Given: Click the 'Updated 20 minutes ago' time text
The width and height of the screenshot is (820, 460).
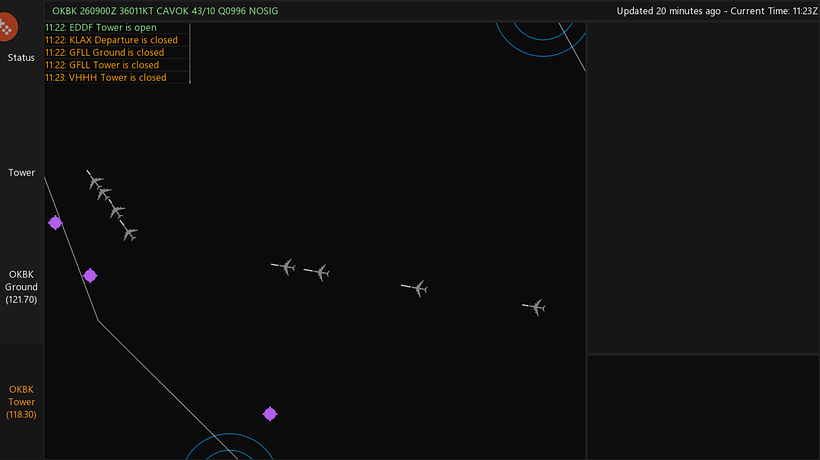Looking at the screenshot, I should (668, 11).
